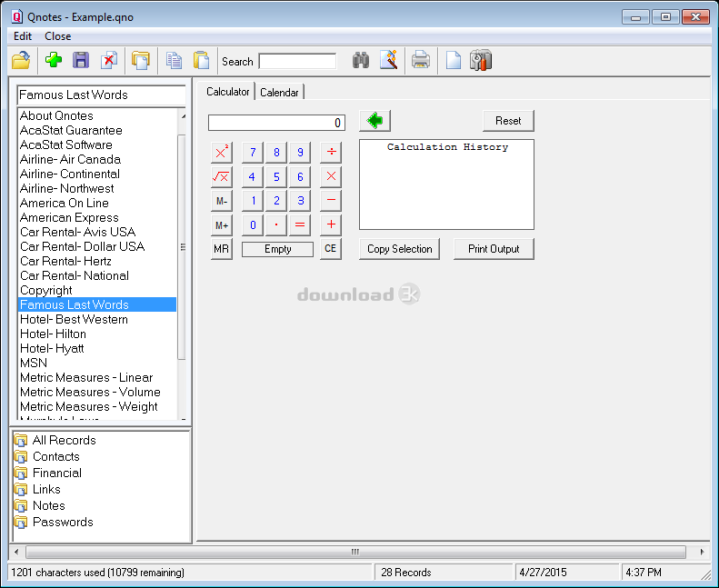
Task: Click the square root calculator key
Action: click(221, 176)
